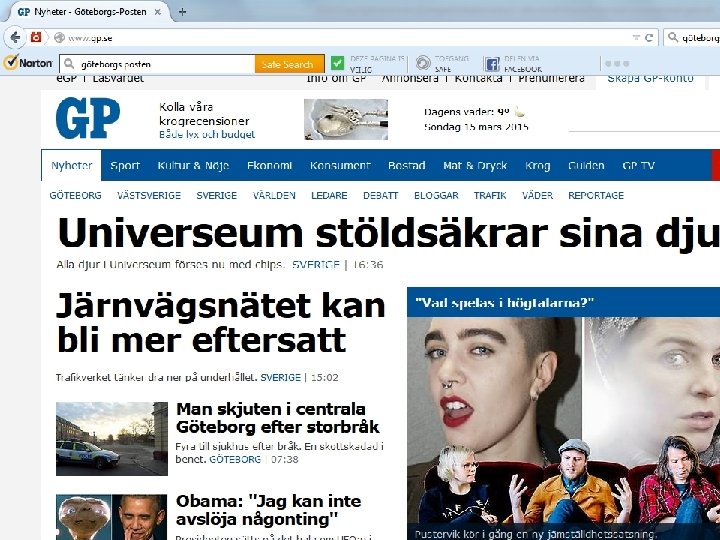Click the moon weather icon
The width and height of the screenshot is (720, 540).
coord(519,112)
